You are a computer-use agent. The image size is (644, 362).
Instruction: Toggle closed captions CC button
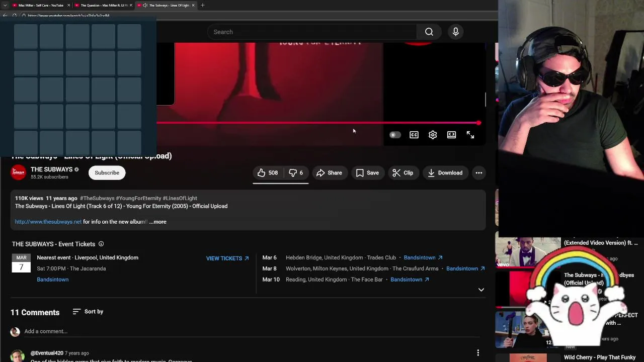pos(414,135)
